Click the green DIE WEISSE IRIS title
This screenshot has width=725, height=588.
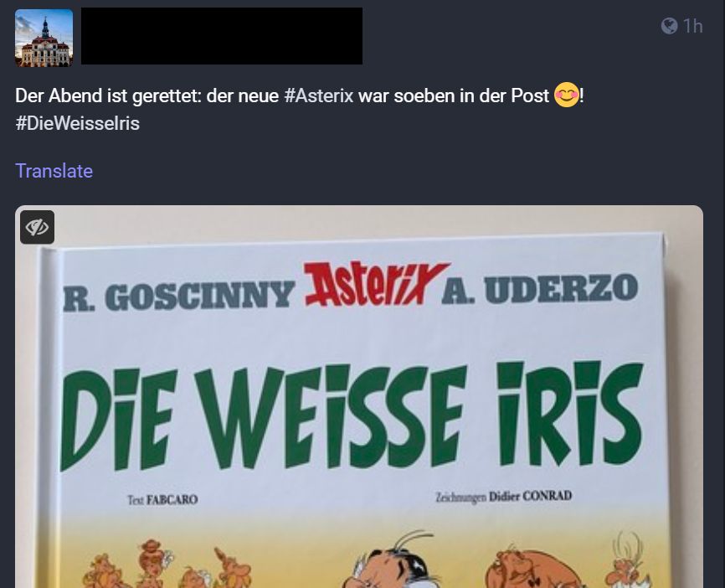click(352, 415)
